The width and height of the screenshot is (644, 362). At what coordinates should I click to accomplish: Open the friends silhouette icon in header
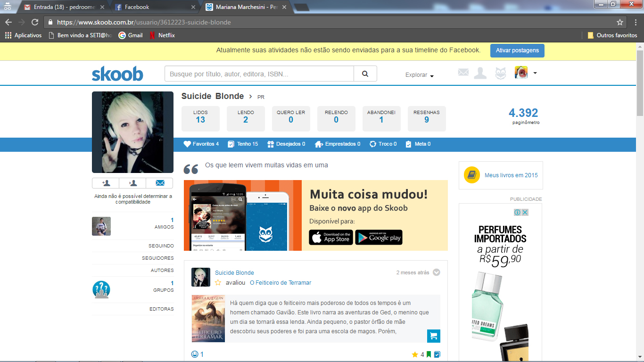(480, 73)
